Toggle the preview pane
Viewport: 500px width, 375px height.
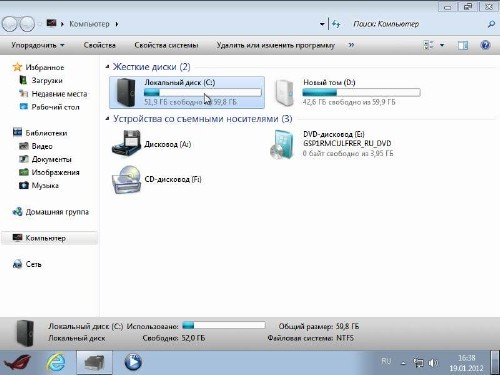coord(463,45)
